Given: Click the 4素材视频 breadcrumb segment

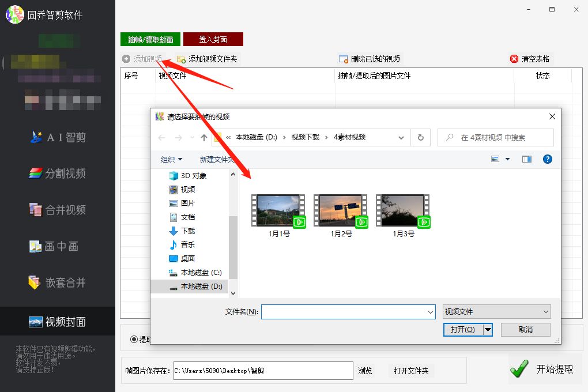Looking at the screenshot, I should pyautogui.click(x=349, y=137).
